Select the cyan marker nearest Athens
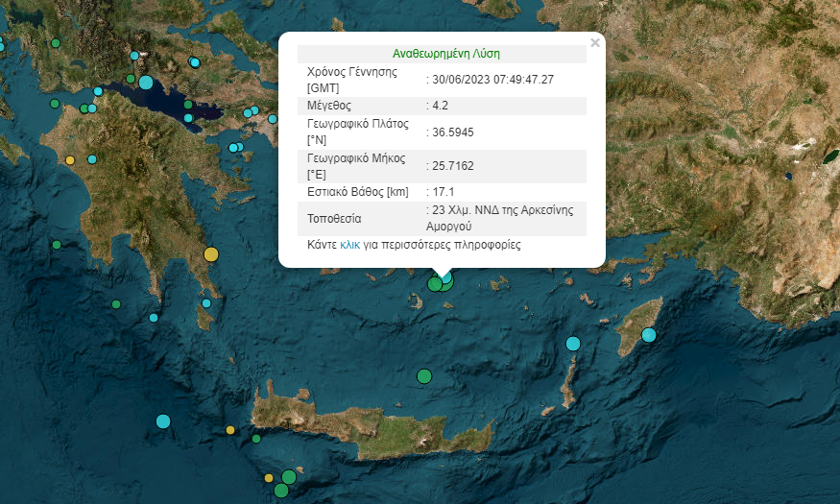The image size is (840, 504). (273, 119)
